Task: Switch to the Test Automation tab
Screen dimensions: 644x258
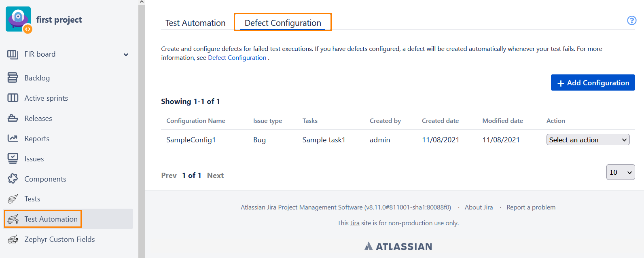Action: (x=195, y=23)
